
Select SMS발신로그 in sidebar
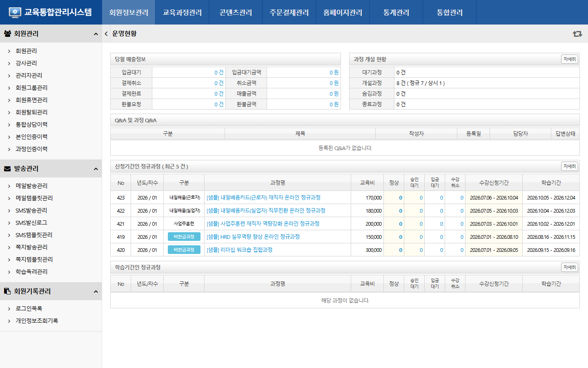(31, 222)
